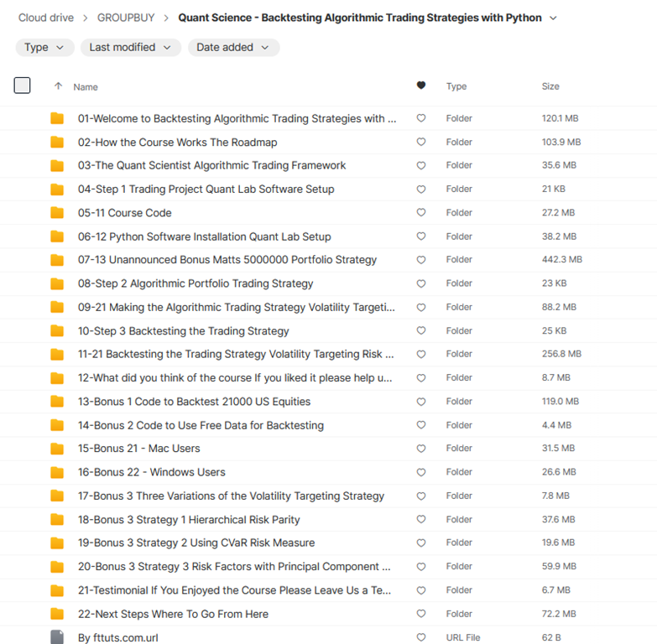657x644 pixels.
Task: Favorite the 02-How the Course Works folder
Action: point(421,143)
